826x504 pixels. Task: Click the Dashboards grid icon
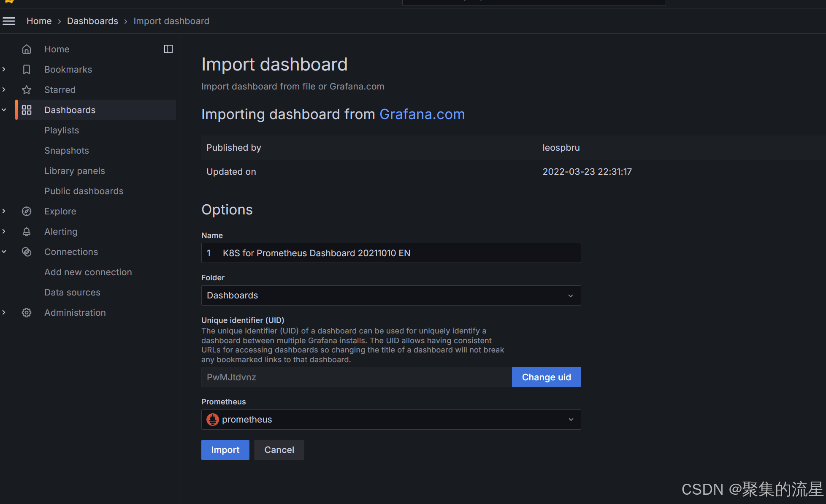[x=27, y=110]
